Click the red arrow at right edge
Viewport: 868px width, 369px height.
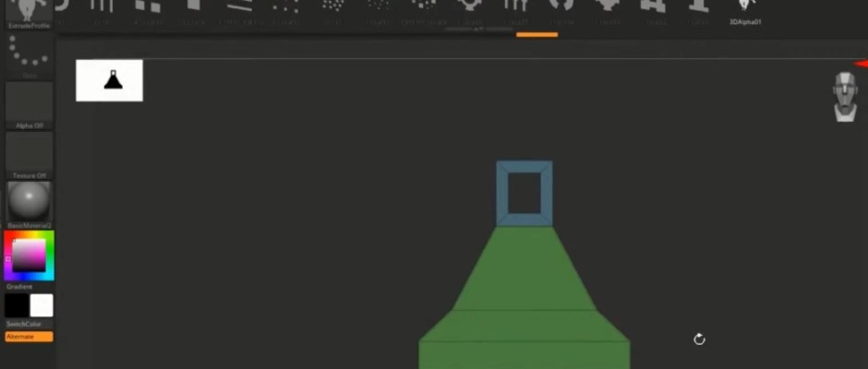pyautogui.click(x=860, y=64)
